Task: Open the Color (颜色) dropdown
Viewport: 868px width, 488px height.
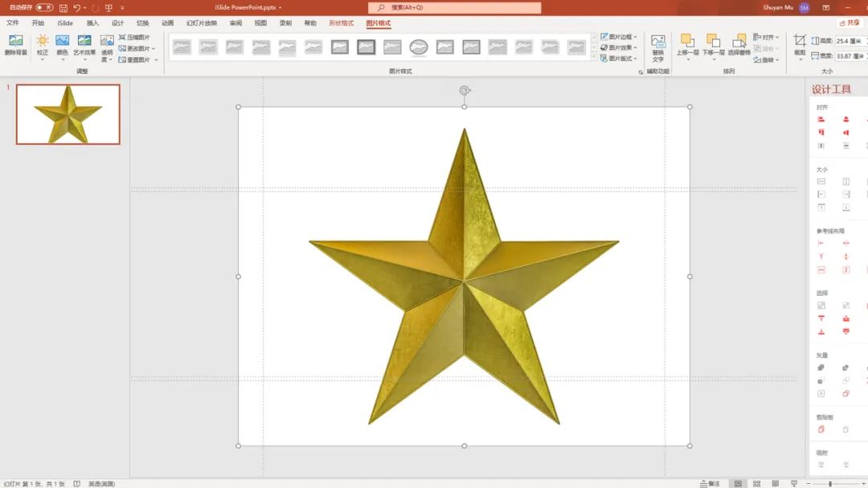Action: (x=62, y=45)
